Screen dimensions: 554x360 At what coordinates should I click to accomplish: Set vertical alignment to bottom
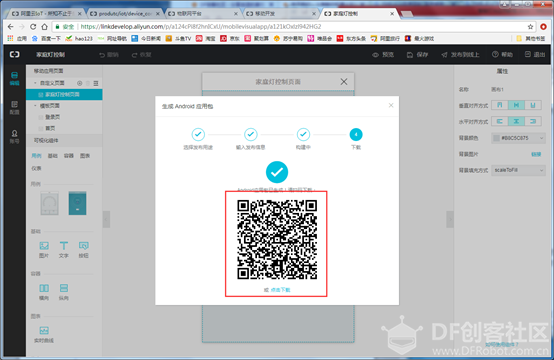coord(533,105)
